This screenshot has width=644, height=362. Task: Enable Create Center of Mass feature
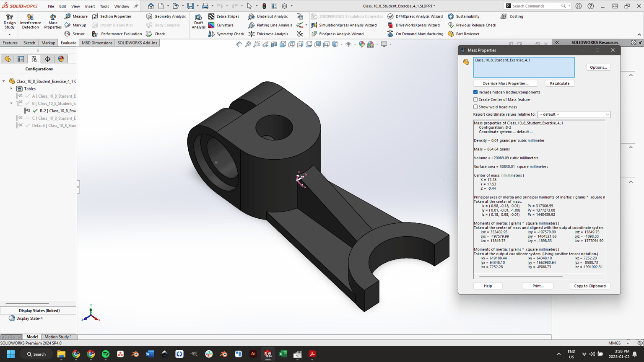point(475,100)
